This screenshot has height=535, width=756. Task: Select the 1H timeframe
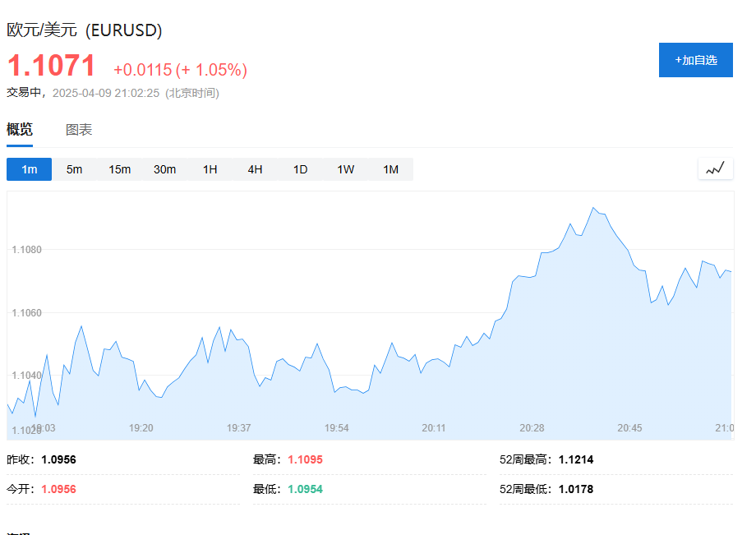(x=210, y=169)
